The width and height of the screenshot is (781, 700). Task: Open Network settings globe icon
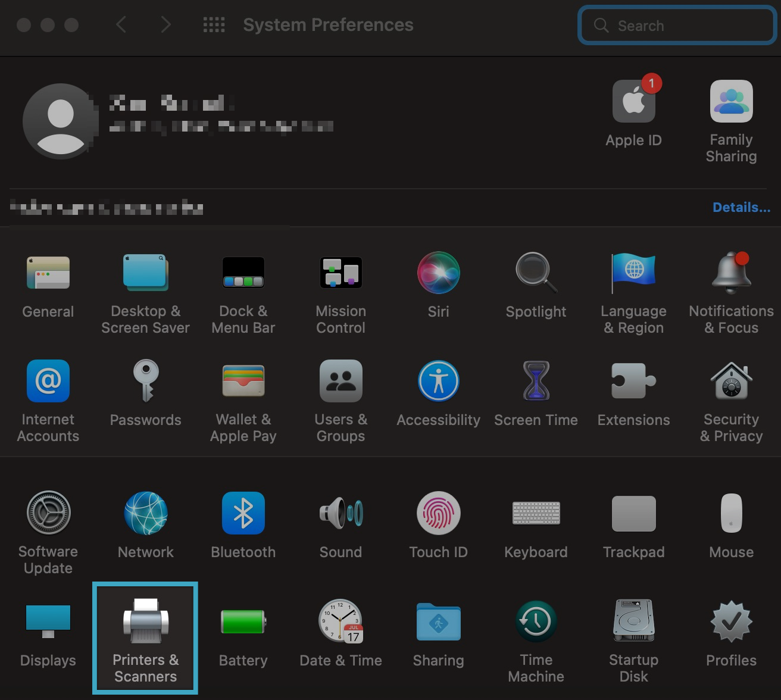coord(145,513)
